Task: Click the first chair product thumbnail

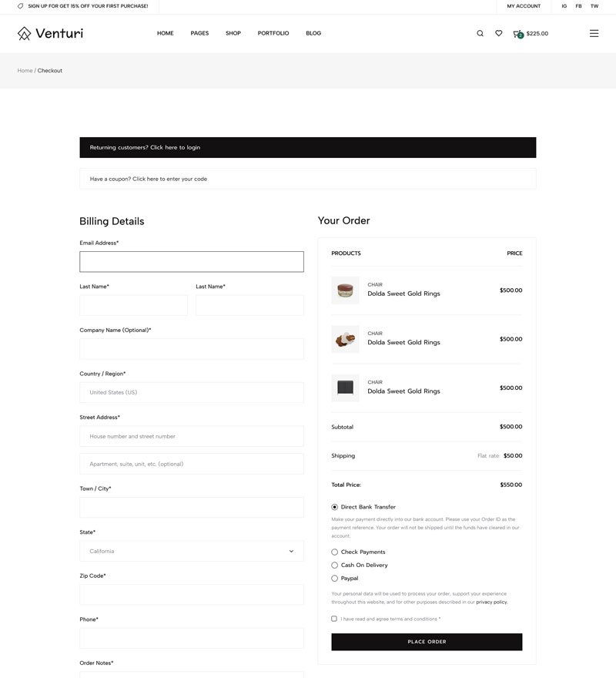Action: [x=345, y=290]
